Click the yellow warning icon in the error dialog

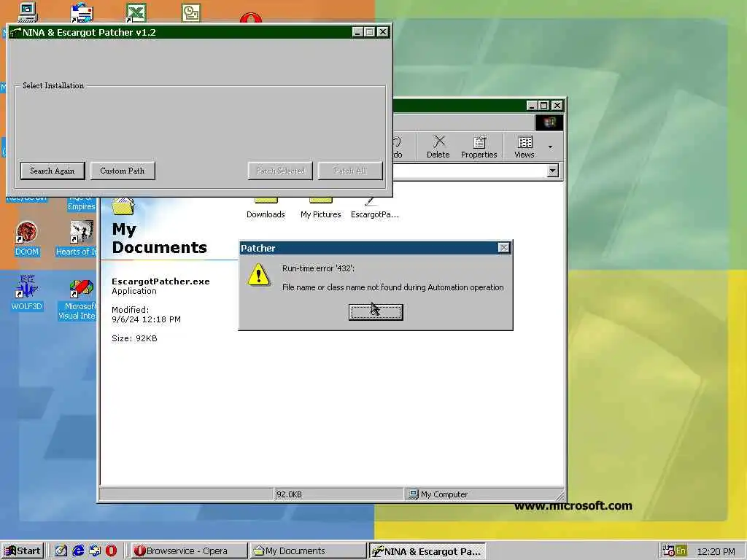(x=259, y=275)
